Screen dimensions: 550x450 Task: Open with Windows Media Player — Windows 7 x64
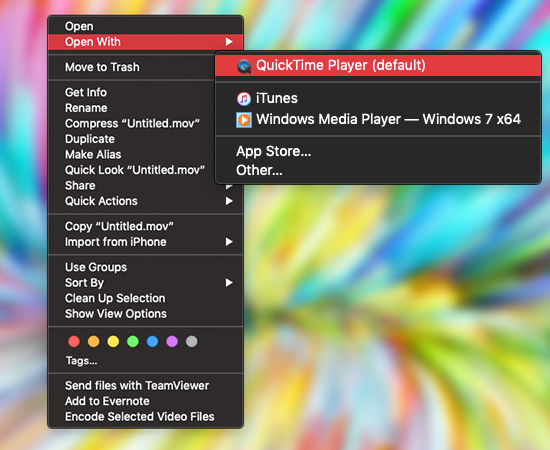coord(378,120)
